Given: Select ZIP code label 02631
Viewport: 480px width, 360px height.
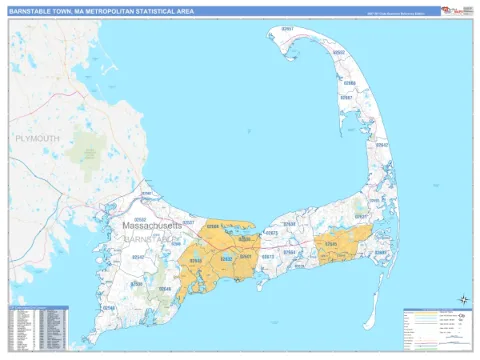Looking at the screenshot, I should [x=360, y=217].
